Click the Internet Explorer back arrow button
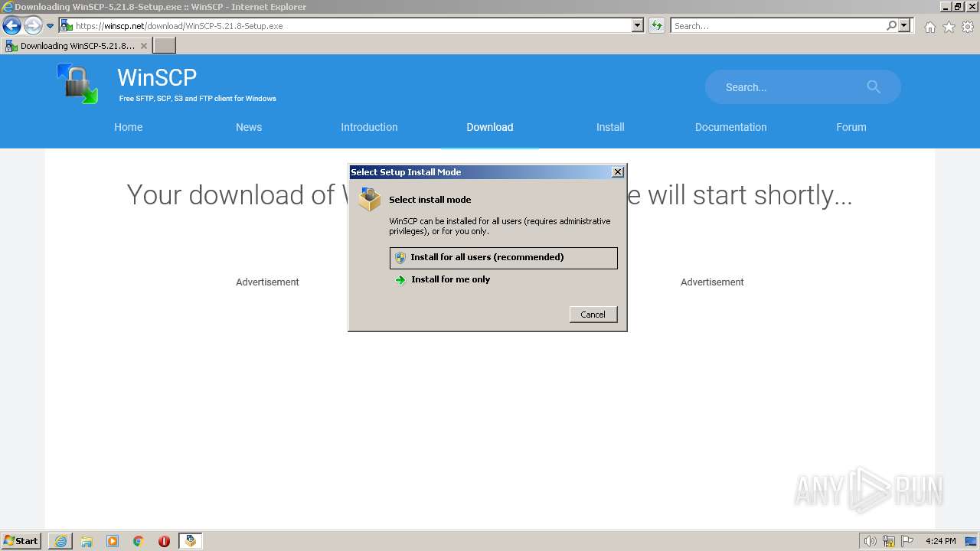This screenshot has height=551, width=980. 11,25
